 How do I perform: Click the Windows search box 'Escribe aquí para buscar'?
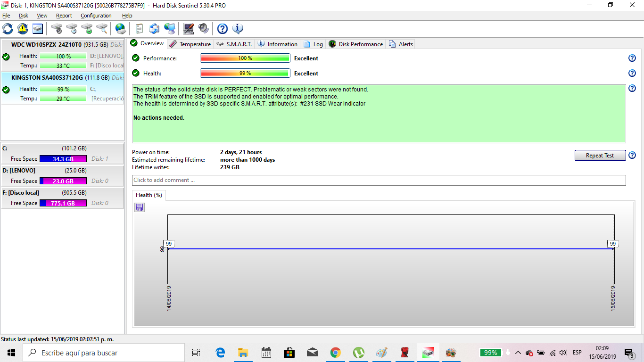[104, 353]
